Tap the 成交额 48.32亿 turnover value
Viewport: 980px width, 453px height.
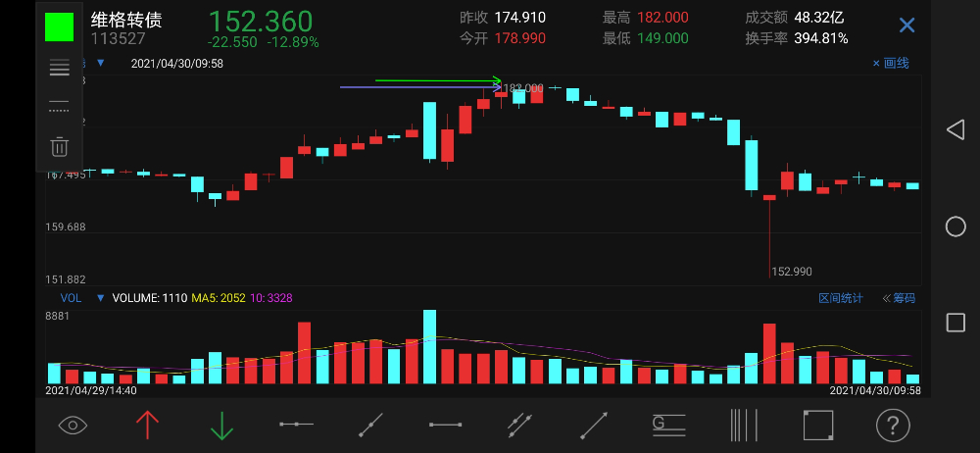pos(818,19)
